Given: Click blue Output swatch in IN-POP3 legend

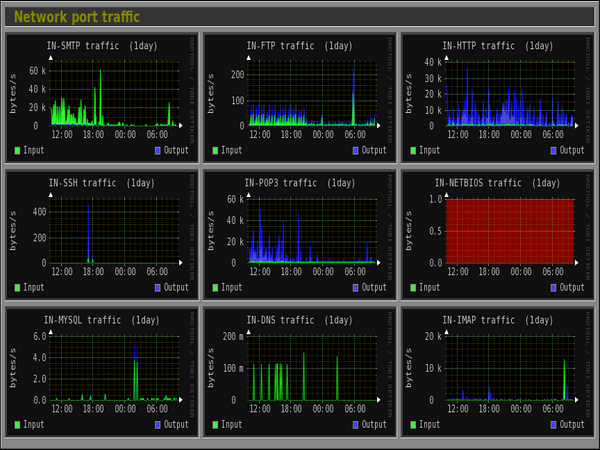Looking at the screenshot, I should [x=355, y=288].
